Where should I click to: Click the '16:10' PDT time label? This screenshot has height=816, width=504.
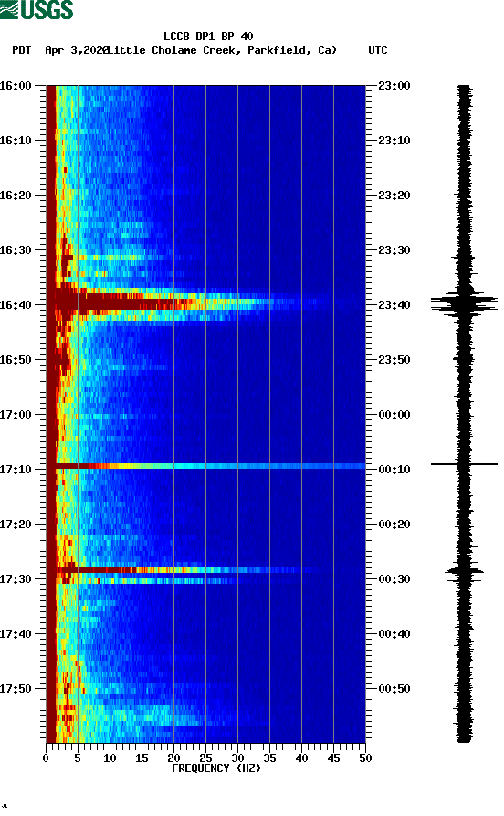[x=16, y=141]
